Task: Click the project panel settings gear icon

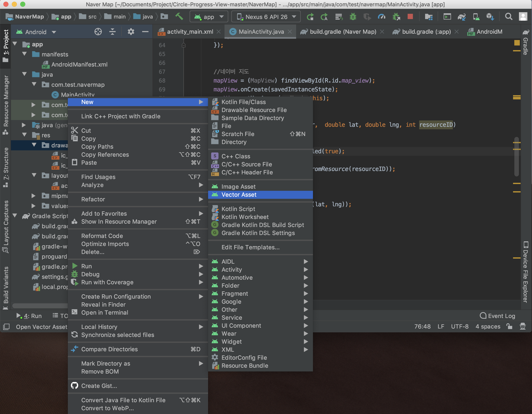Action: [131, 32]
